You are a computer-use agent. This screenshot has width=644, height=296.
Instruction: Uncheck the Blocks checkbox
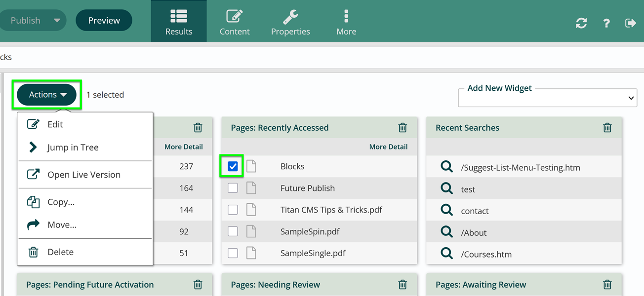pyautogui.click(x=233, y=166)
